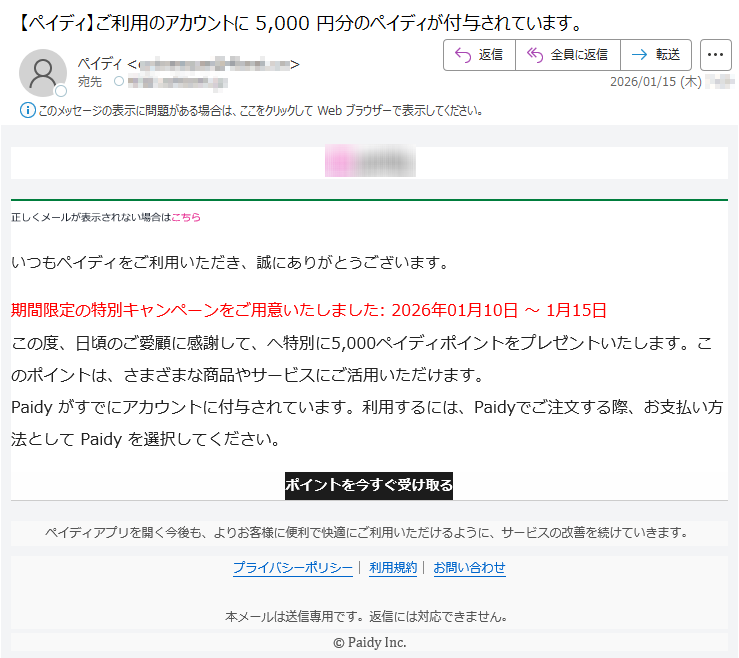The width and height of the screenshot is (739, 658).
Task: Click the red campaign period text
Action: point(309,310)
